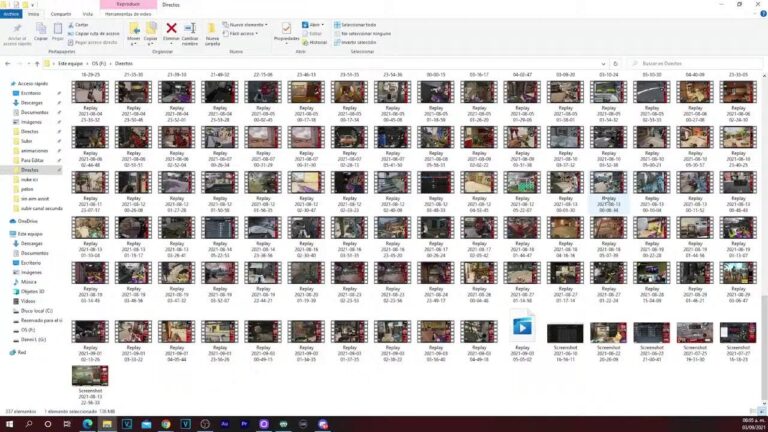Switch to details view in status bar

[x=753, y=411]
